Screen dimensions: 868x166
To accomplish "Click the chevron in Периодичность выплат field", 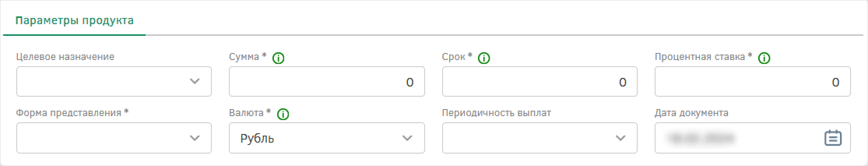I will [x=620, y=138].
